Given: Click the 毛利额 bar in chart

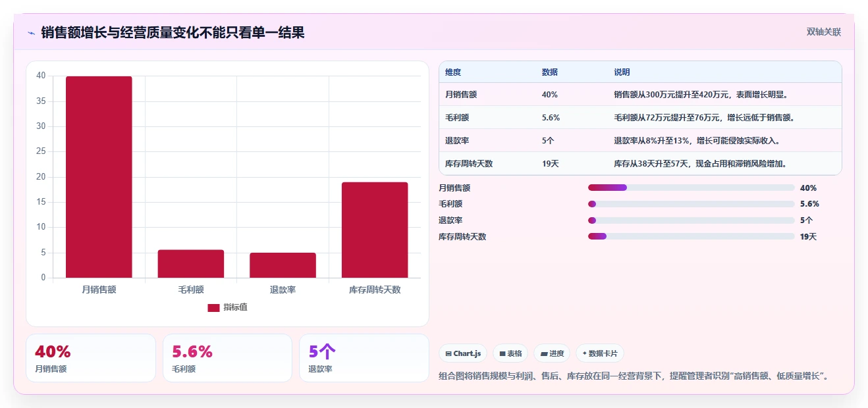Looking at the screenshot, I should click(191, 264).
